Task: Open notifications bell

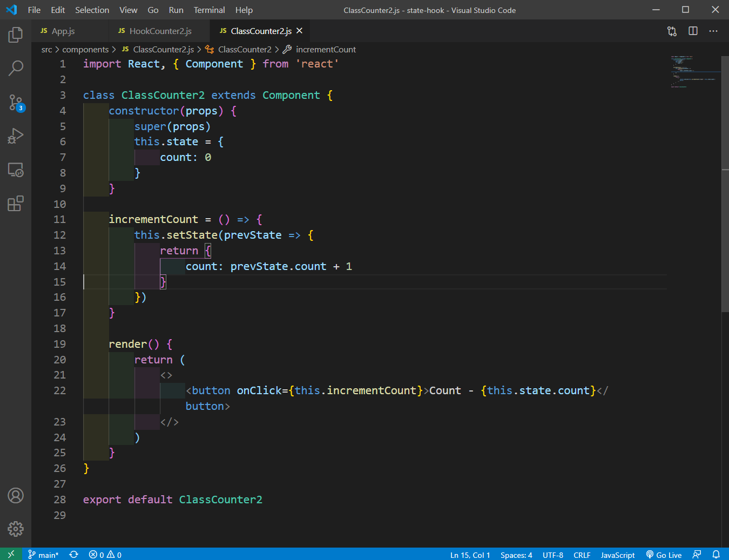Action: tap(716, 555)
